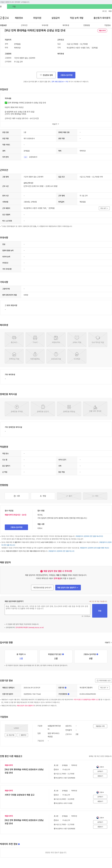
Task: Click 세부보기 for 사하구 다대동 listing
Action: [x=100, y=801]
